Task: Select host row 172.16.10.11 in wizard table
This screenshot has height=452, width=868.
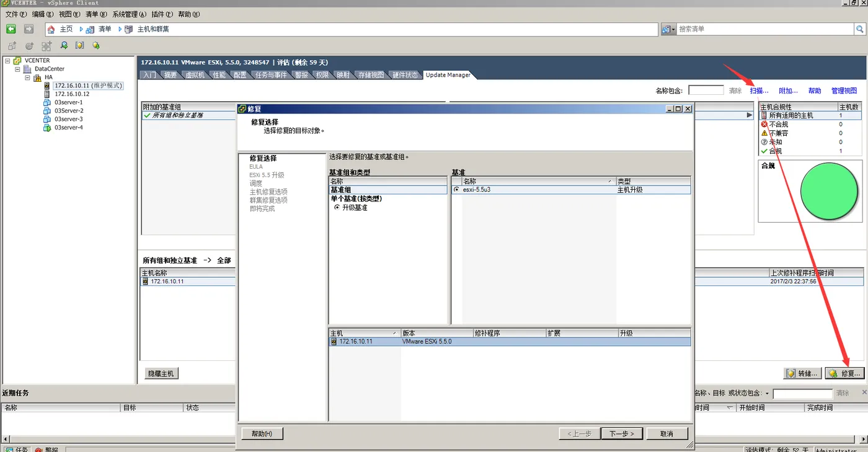Action: coord(510,342)
